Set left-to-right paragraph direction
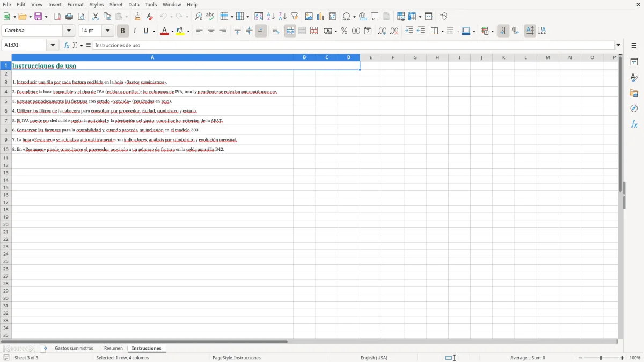Viewport: 644px width, 362px height. click(x=503, y=31)
